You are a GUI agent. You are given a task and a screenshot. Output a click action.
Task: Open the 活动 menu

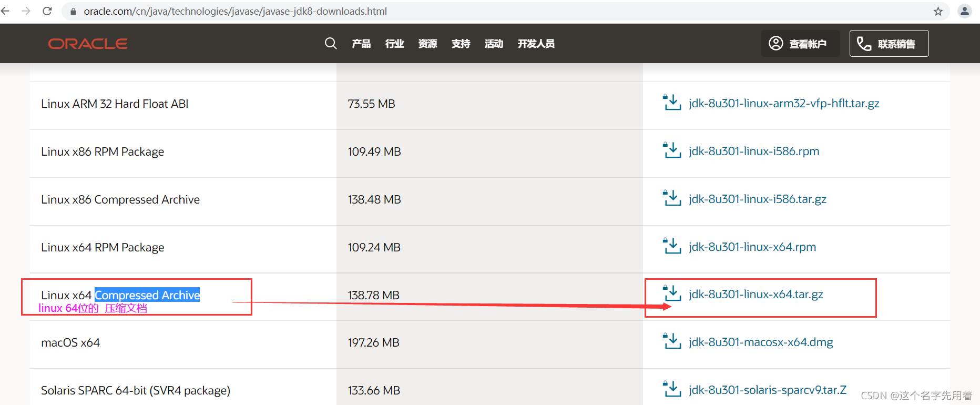point(494,44)
